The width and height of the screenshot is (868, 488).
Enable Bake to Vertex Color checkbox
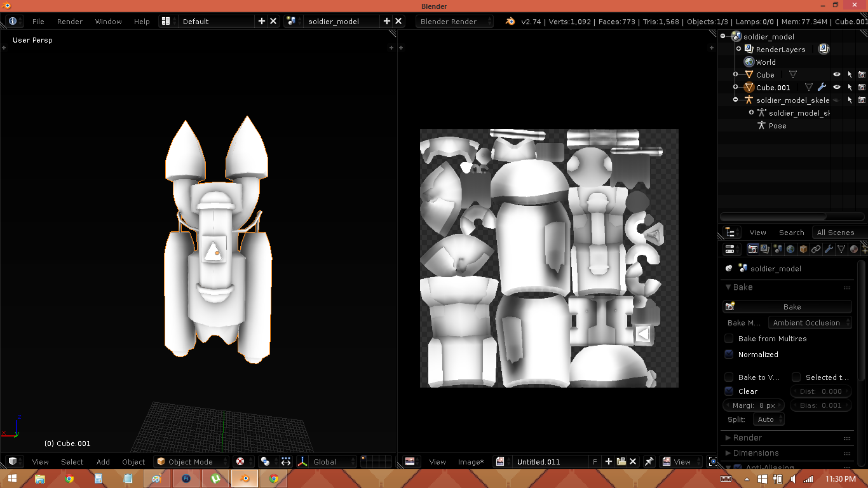[729, 377]
